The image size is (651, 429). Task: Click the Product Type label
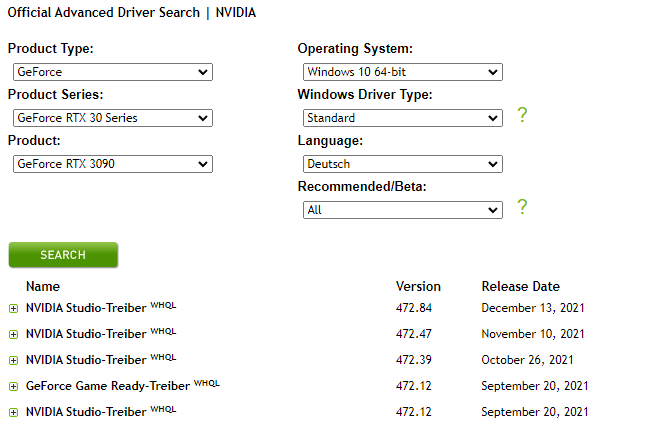(51, 49)
